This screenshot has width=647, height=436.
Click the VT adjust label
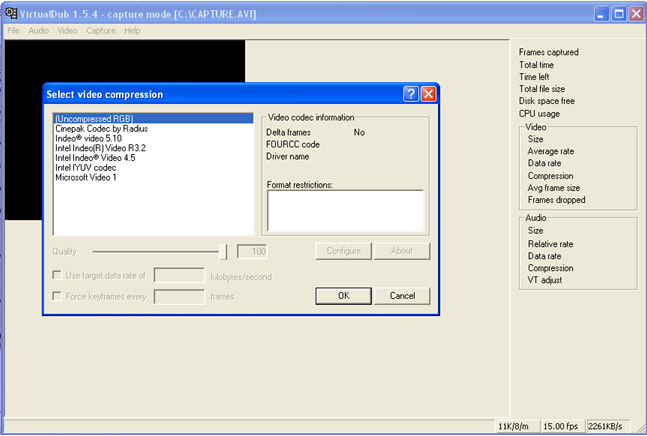pyautogui.click(x=545, y=280)
